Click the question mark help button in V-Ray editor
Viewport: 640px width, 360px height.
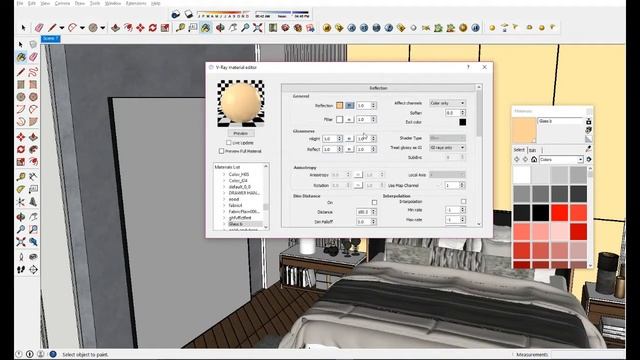pos(468,67)
